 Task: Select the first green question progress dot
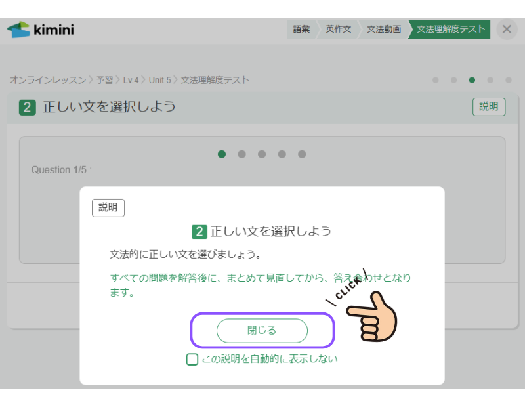tap(222, 154)
